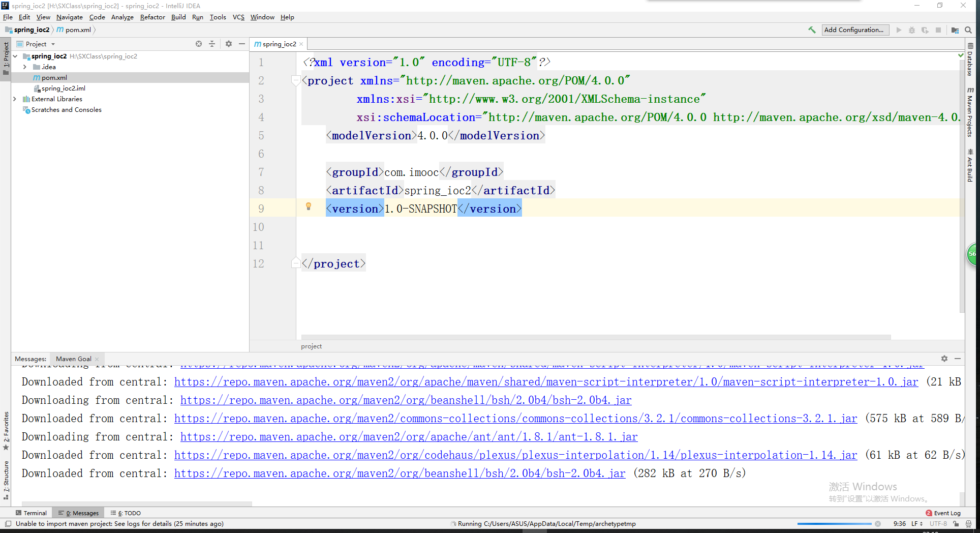Cancel the running background task
This screenshot has height=533, width=980.
click(x=877, y=524)
